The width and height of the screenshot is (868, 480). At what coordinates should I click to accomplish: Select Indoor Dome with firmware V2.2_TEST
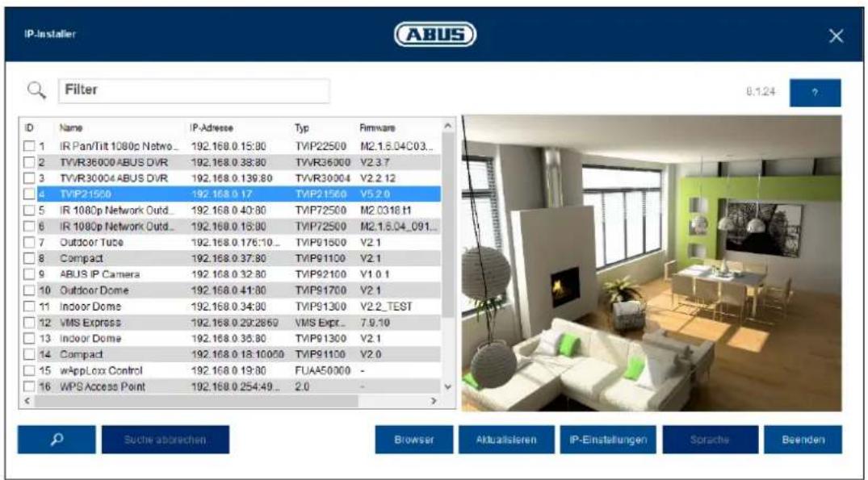(x=233, y=307)
